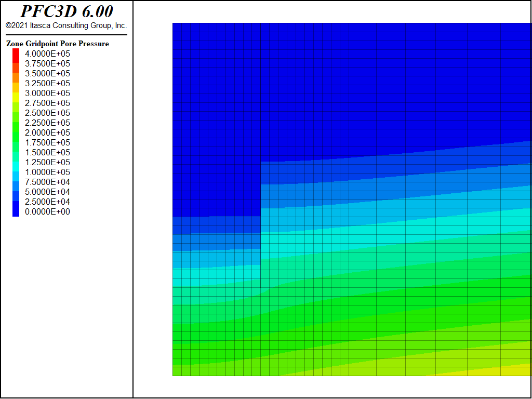This screenshot has height=399, width=532.
Task: Pick the cyan legend swatch beside 1.0000E+05
Action: click(16, 167)
